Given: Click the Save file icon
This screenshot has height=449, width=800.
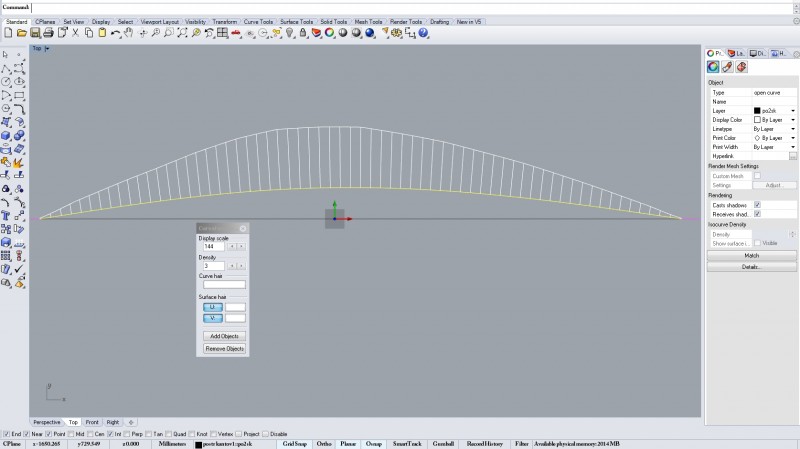Looking at the screenshot, I should [x=35, y=33].
